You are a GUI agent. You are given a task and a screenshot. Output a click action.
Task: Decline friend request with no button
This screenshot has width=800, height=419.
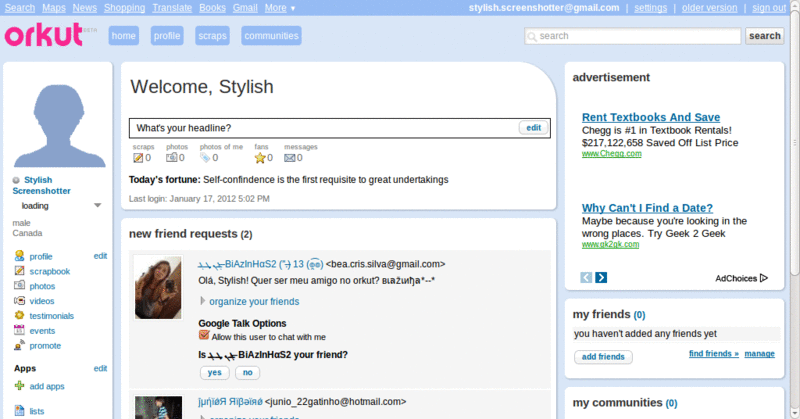coord(247,373)
